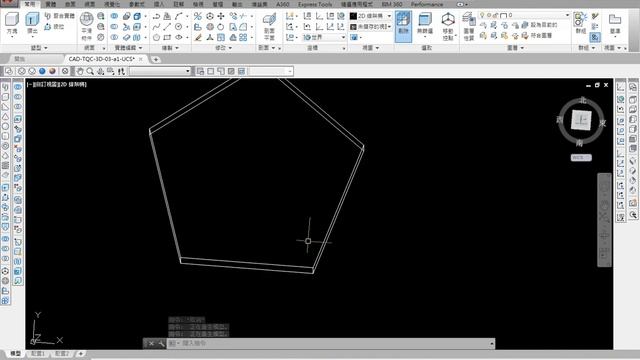Open the 開始 (Start) file tab
Viewport: 640px width, 360px height.
tap(19, 59)
